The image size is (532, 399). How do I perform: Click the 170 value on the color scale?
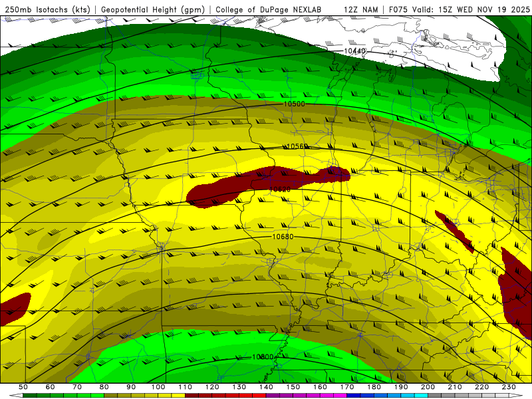(347, 387)
